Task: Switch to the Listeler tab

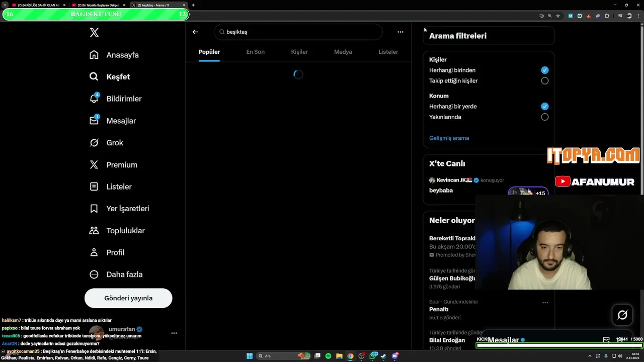Action: tap(388, 52)
